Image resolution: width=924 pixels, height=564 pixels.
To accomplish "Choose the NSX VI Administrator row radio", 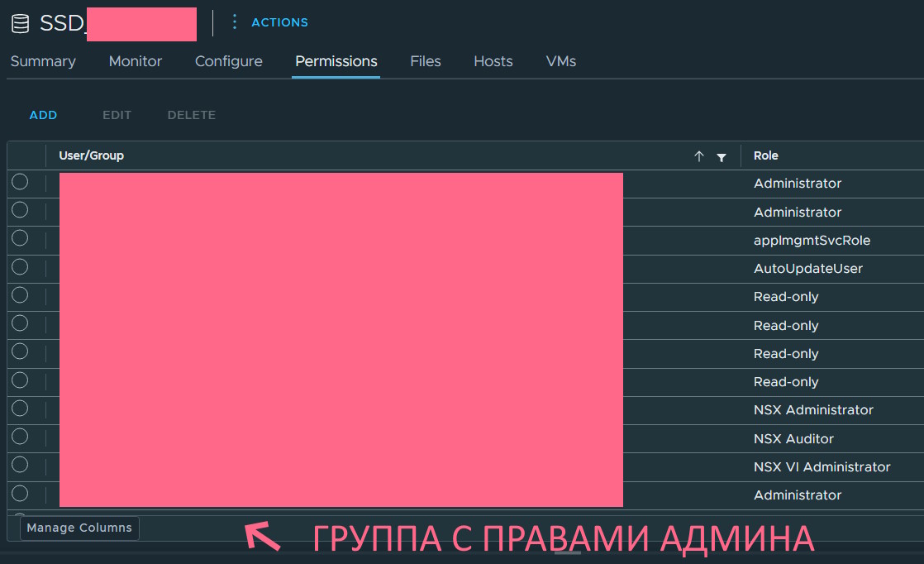I will click(x=20, y=465).
